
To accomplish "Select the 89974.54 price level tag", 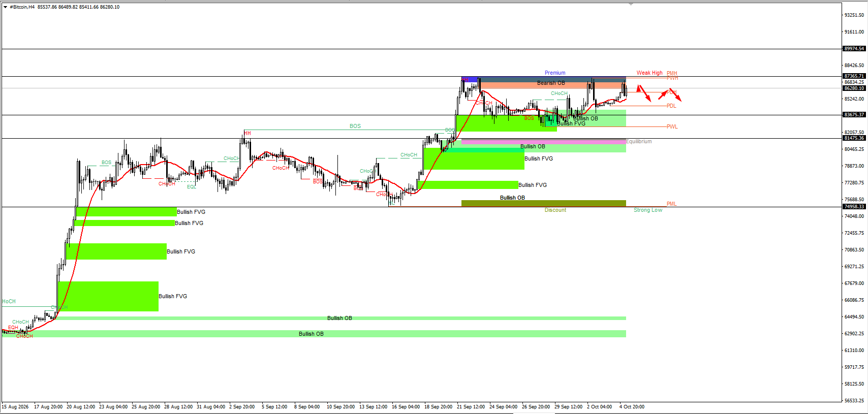I will coord(854,49).
